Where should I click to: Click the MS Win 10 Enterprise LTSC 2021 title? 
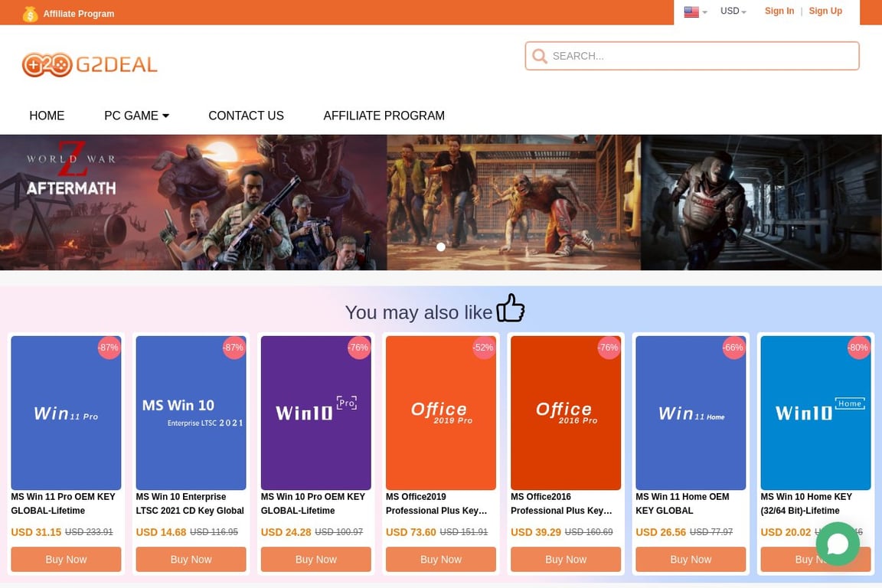(x=190, y=504)
